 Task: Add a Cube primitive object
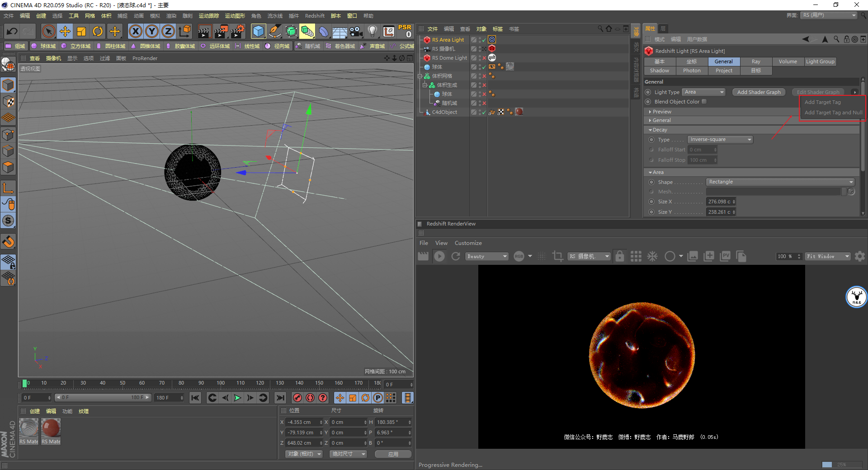click(x=258, y=32)
